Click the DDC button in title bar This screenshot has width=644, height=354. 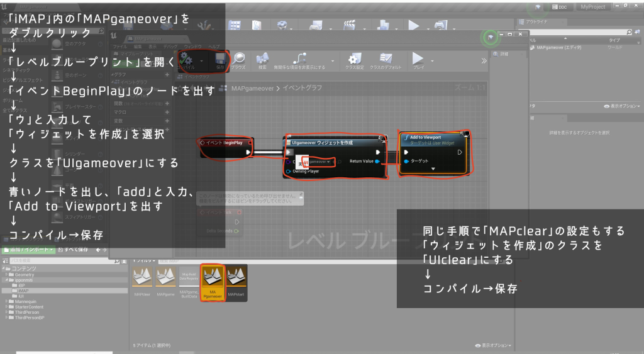pos(558,6)
